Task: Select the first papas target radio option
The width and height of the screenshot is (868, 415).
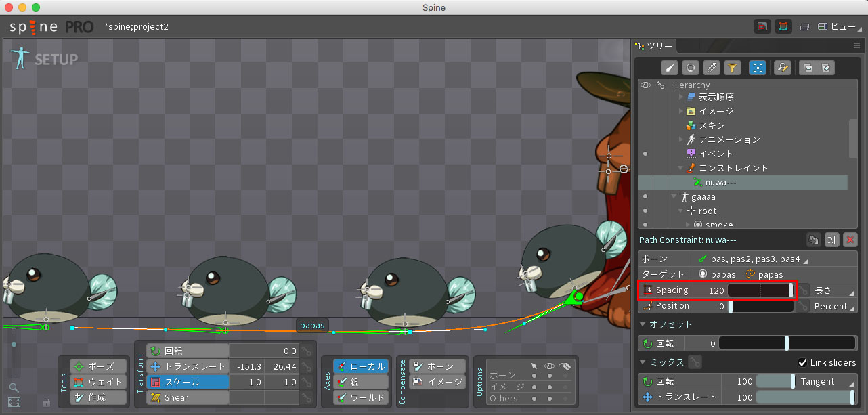Action: [x=703, y=274]
